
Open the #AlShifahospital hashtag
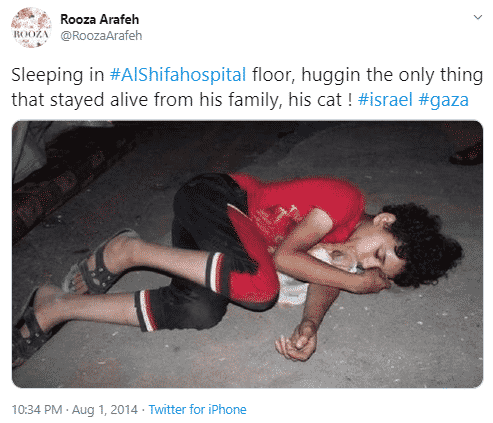[178, 75]
